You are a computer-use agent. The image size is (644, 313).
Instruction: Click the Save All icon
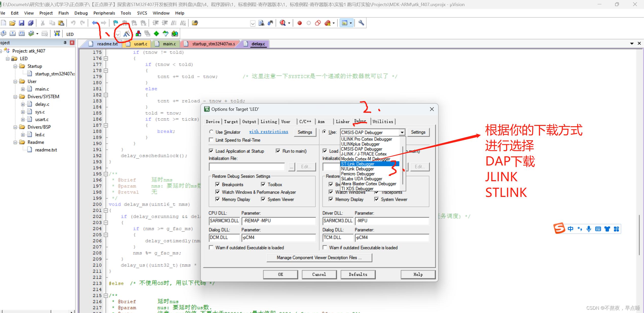(31, 23)
